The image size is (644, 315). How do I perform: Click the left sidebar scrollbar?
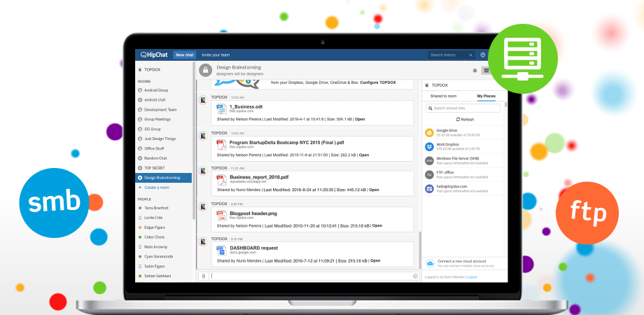click(193, 141)
